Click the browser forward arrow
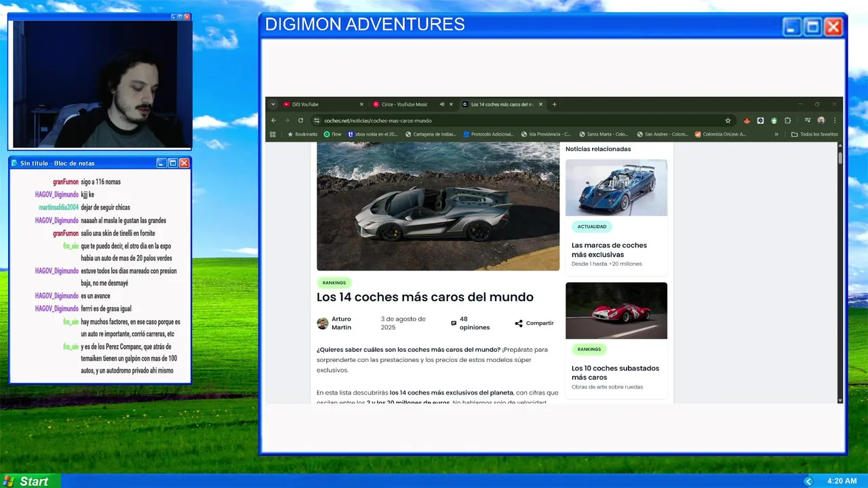This screenshot has width=868, height=488. coord(287,121)
